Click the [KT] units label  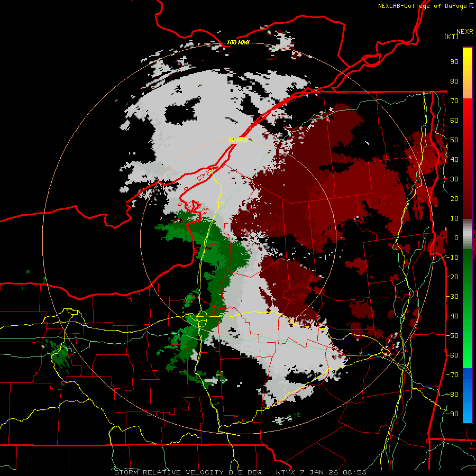pyautogui.click(x=452, y=36)
